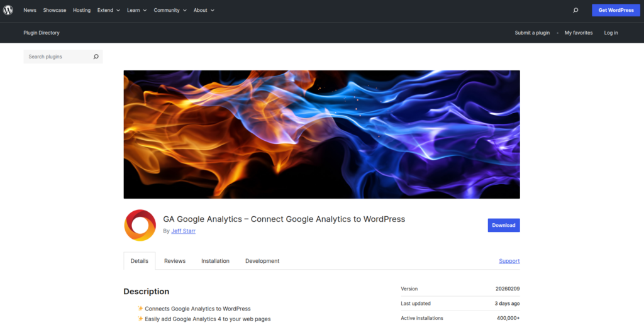Click the flame banner image
The image size is (644, 325).
[321, 135]
